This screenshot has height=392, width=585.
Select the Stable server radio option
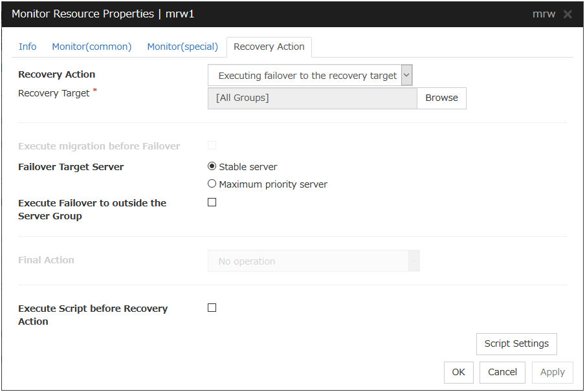pos(212,166)
